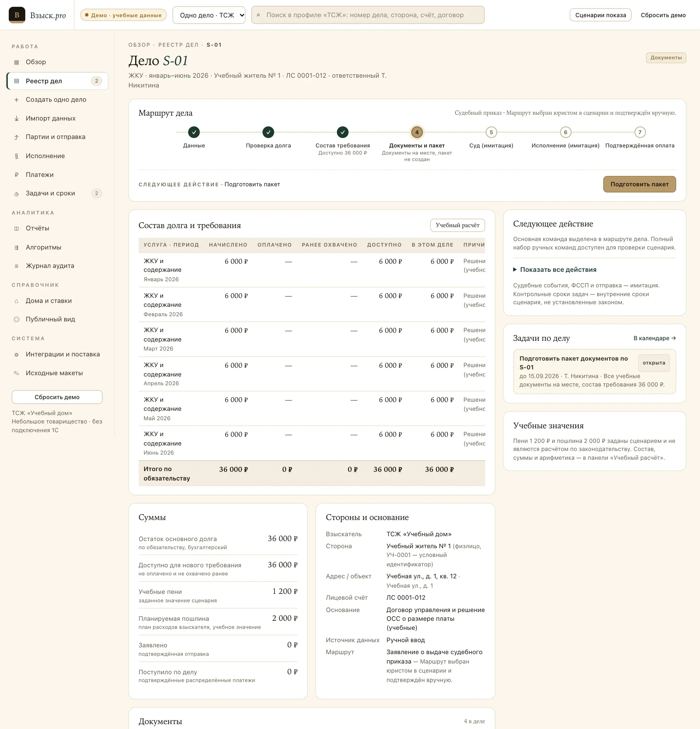Focus the search field in profile «ТСЖ»
This screenshot has width=700, height=729.
pos(368,15)
